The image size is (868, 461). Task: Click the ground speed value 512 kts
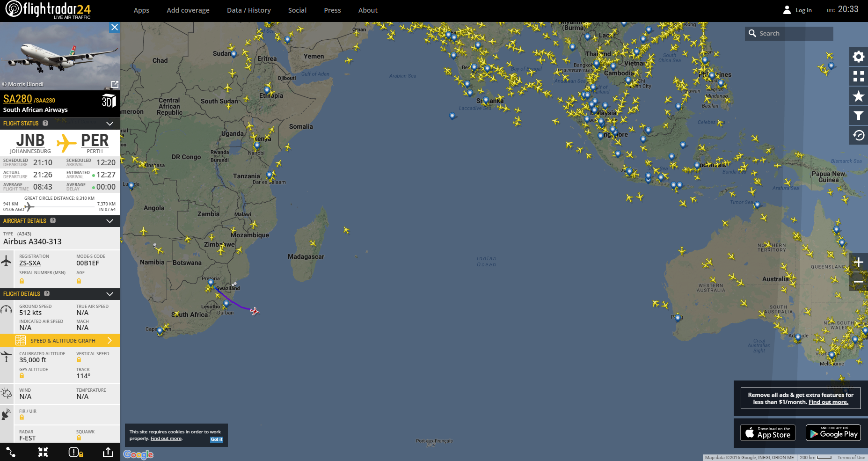coord(30,313)
